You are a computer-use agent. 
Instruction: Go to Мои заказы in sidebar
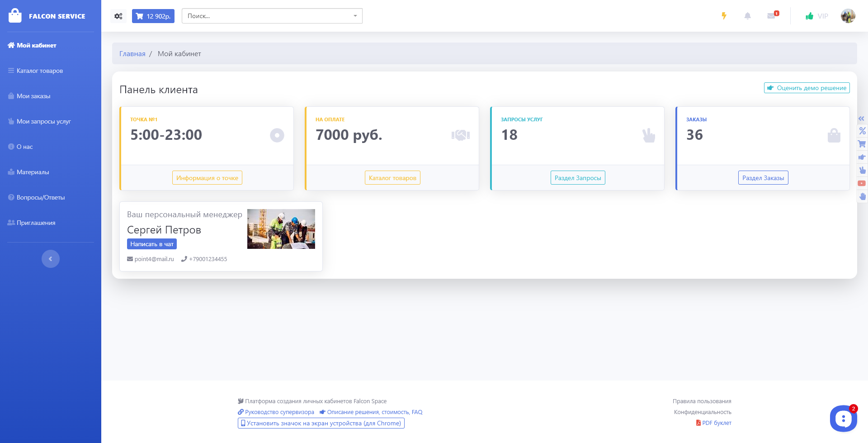[x=33, y=96]
